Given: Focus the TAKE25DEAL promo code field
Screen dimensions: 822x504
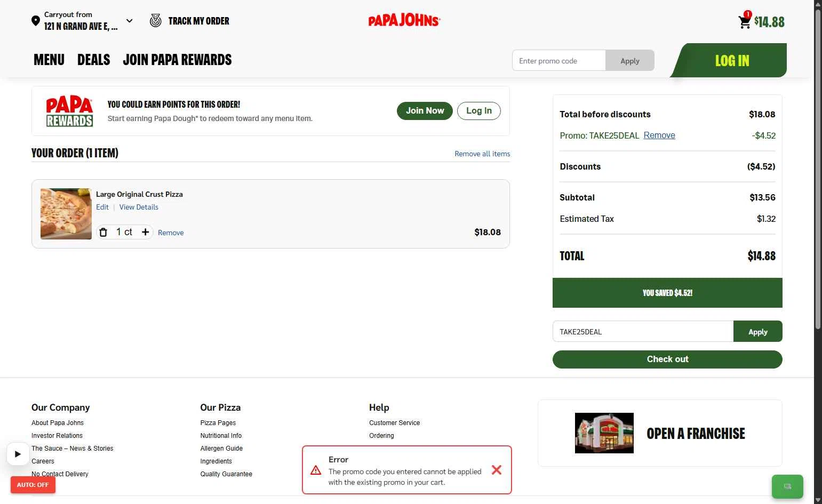Looking at the screenshot, I should [643, 331].
